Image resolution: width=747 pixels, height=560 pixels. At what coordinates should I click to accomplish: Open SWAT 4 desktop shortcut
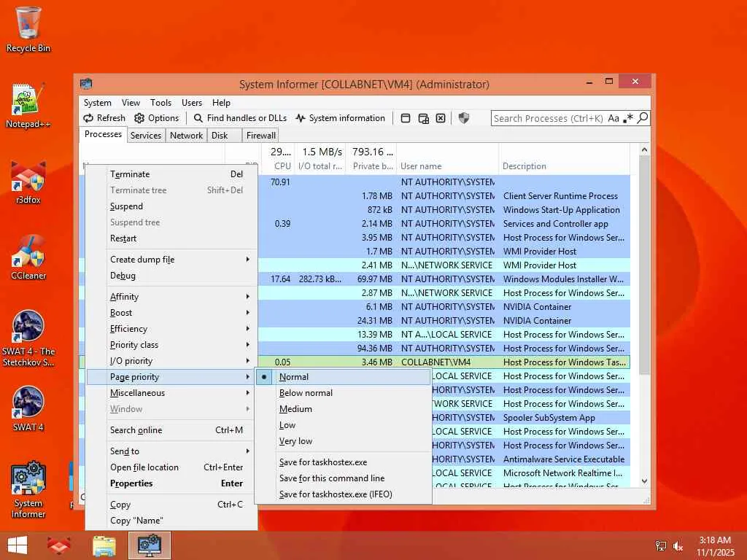(28, 408)
